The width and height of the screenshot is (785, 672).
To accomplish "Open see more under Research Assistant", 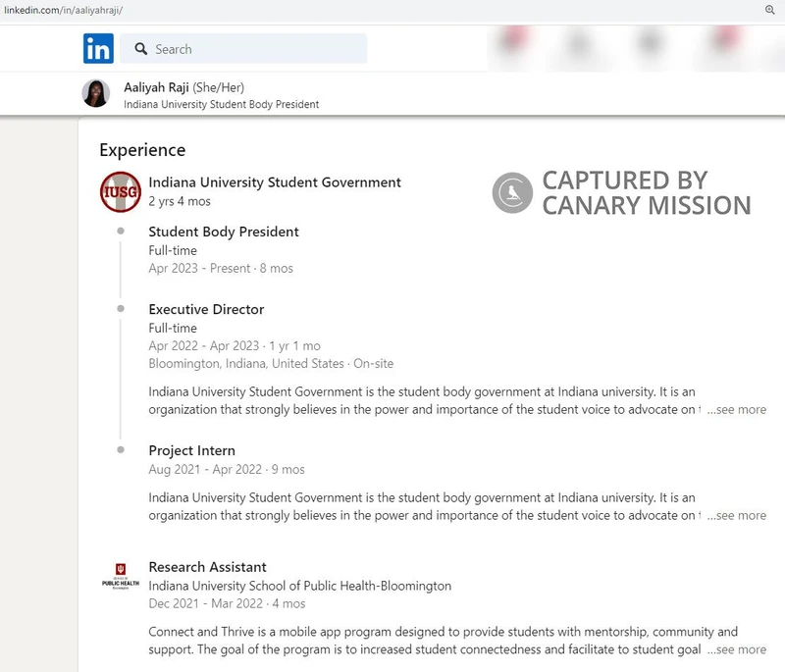I will pyautogui.click(x=737, y=649).
